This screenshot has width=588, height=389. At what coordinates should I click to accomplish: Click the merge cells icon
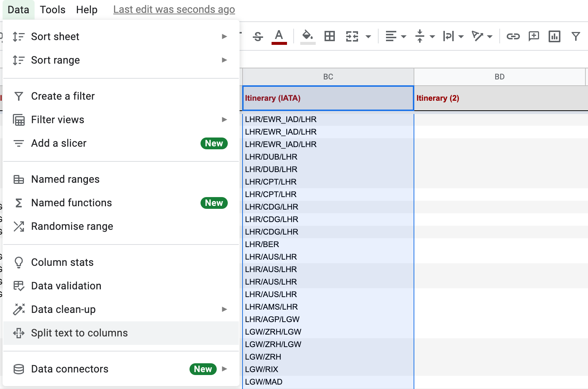(352, 36)
